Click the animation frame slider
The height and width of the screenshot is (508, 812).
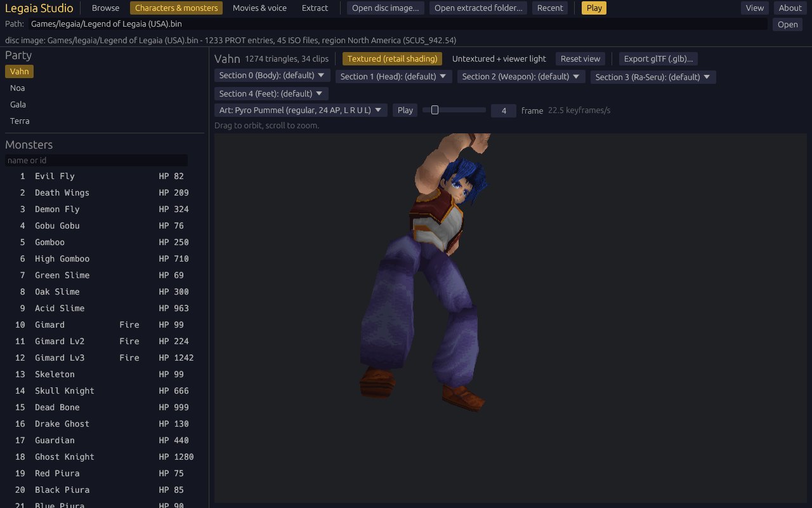[454, 110]
